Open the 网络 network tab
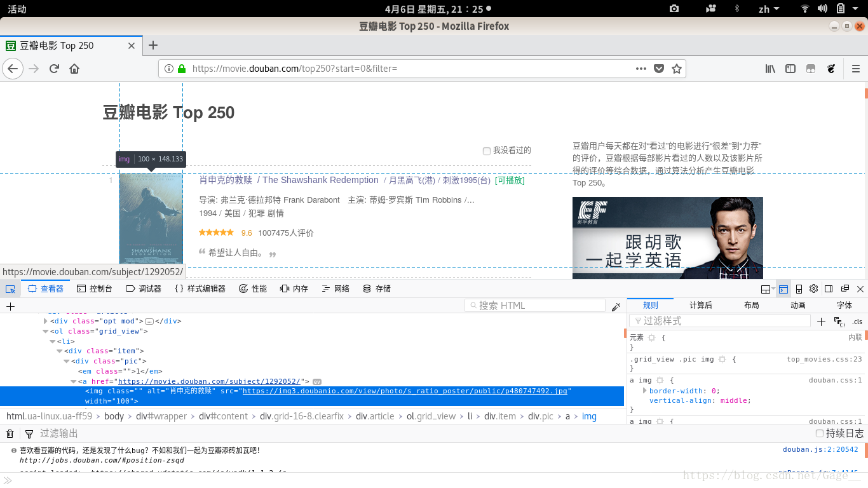The image size is (868, 488). point(336,289)
